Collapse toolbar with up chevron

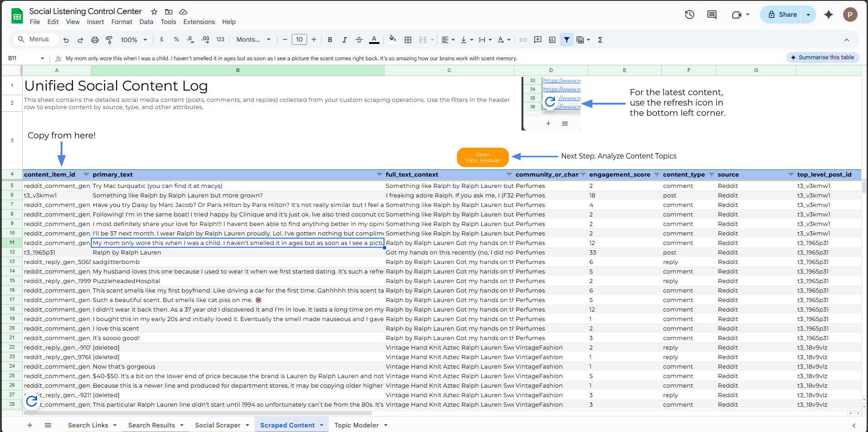[x=847, y=40]
